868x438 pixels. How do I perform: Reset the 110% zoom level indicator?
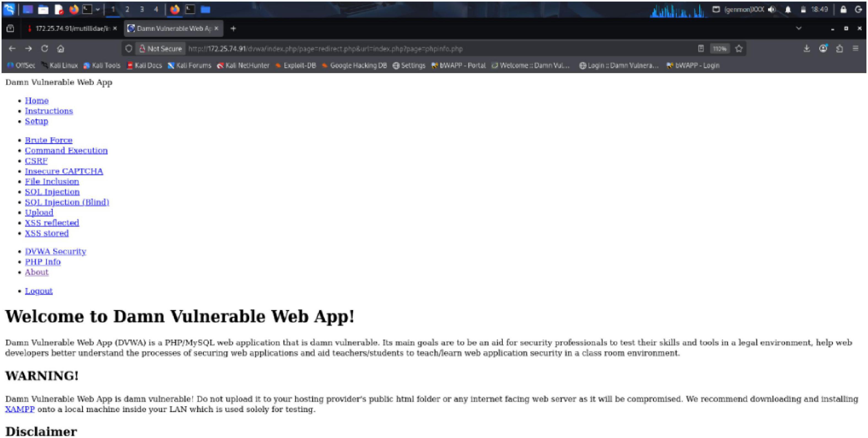(719, 49)
